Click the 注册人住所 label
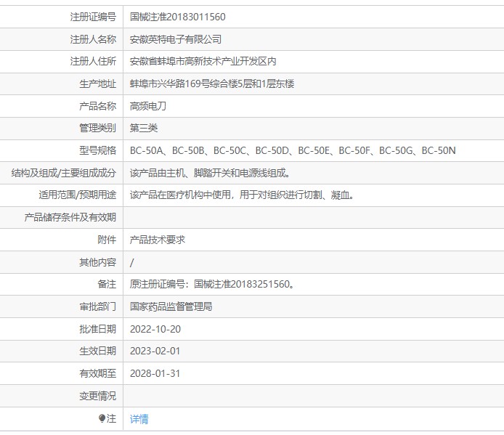The height and width of the screenshot is (435, 504). 93,61
